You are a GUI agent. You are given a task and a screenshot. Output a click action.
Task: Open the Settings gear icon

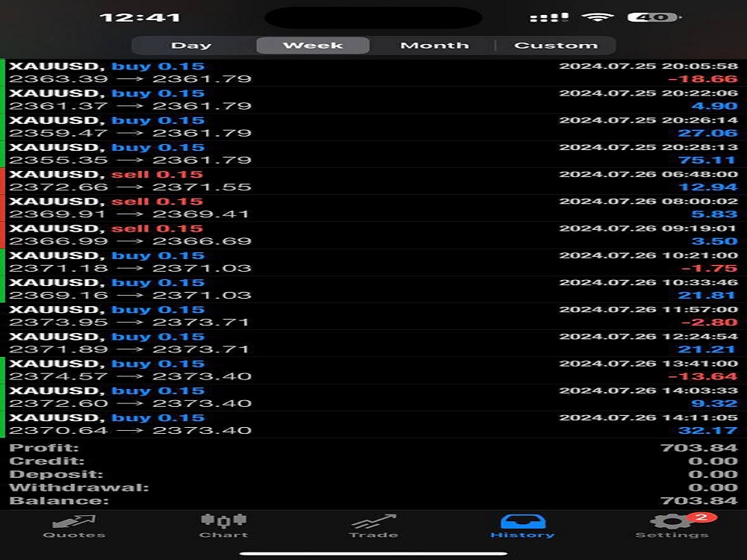672,521
